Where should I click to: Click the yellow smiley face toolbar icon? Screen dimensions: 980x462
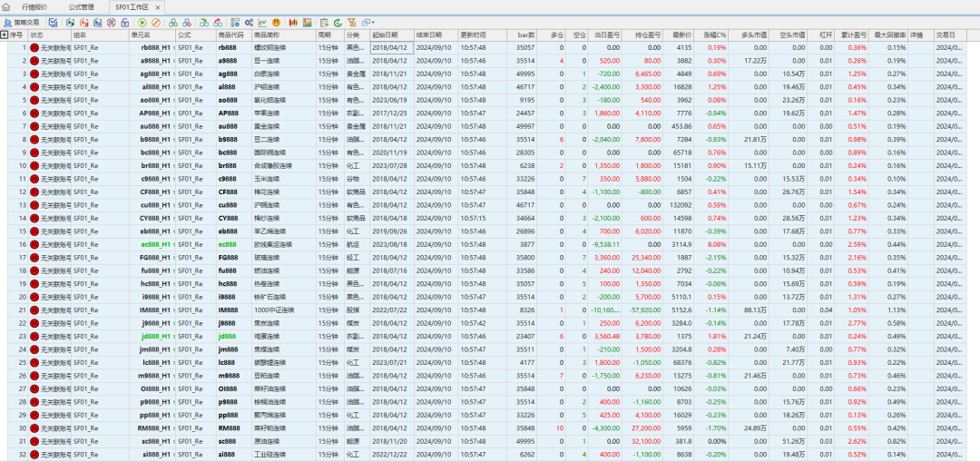[x=276, y=22]
